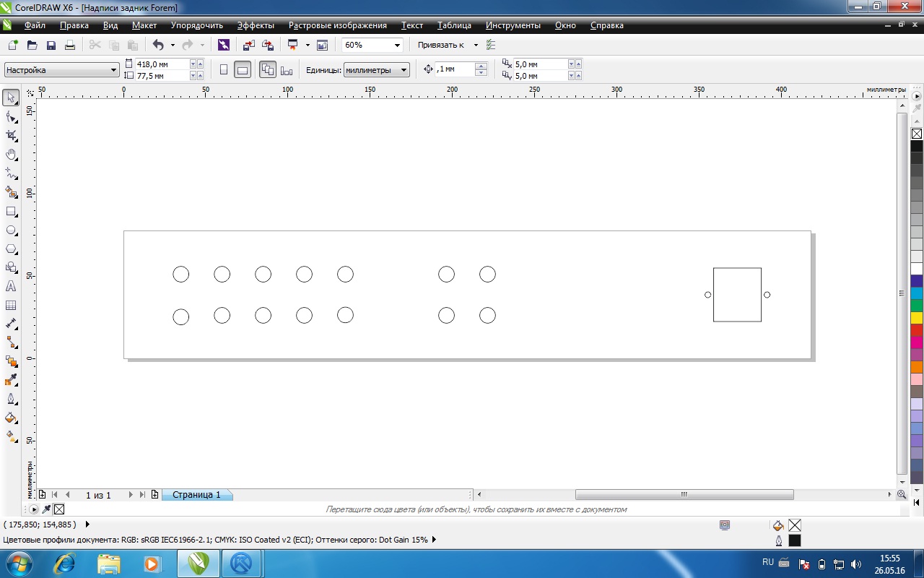The image size is (924, 578).
Task: Switch page to landscape orientation
Action: [243, 70]
